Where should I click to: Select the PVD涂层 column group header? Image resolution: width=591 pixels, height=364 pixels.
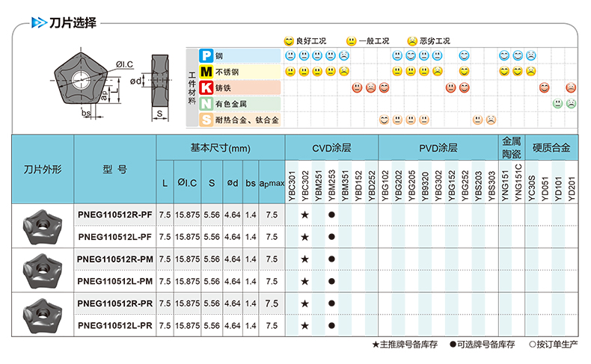point(438,148)
